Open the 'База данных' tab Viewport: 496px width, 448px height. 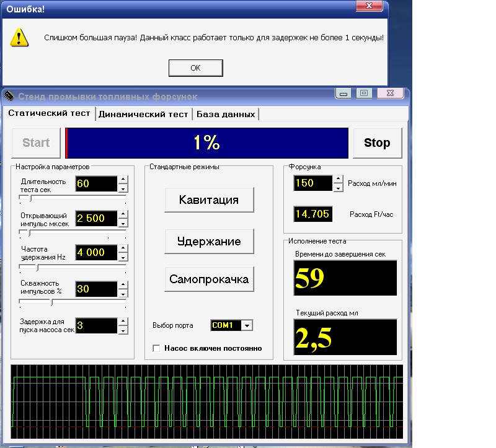[x=226, y=114]
